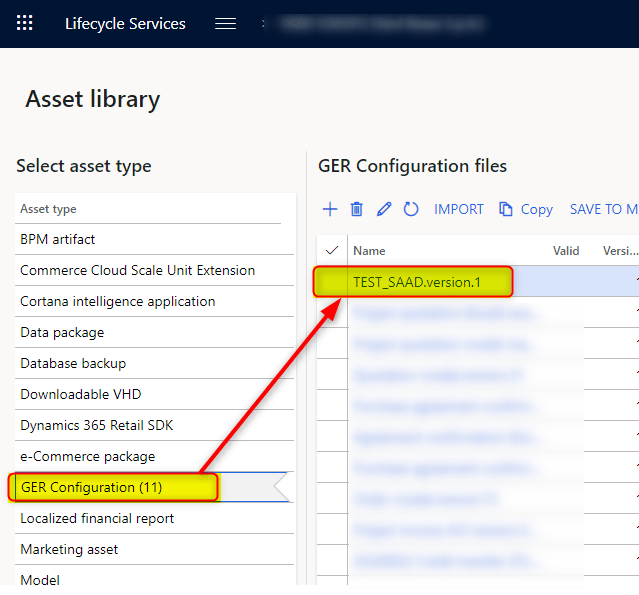Click the pencil edit icon
639x595 pixels.
[384, 209]
